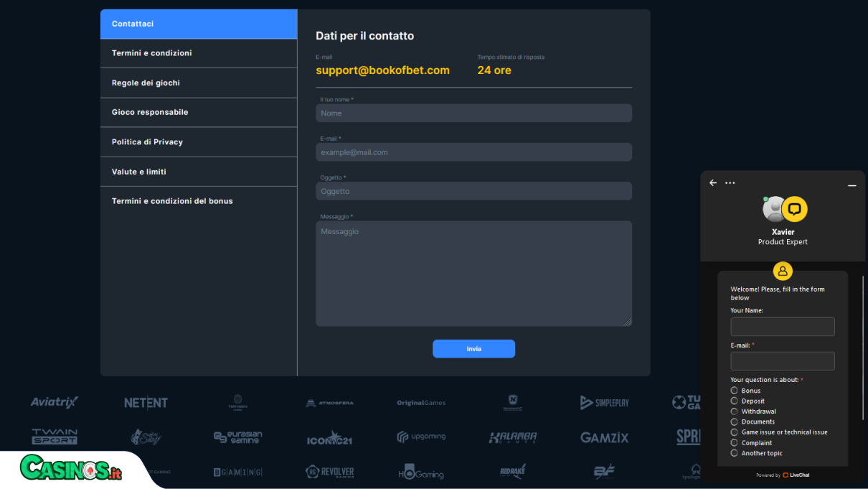This screenshot has width=868, height=489.
Task: Open Valute e limiti section
Action: [x=199, y=172]
